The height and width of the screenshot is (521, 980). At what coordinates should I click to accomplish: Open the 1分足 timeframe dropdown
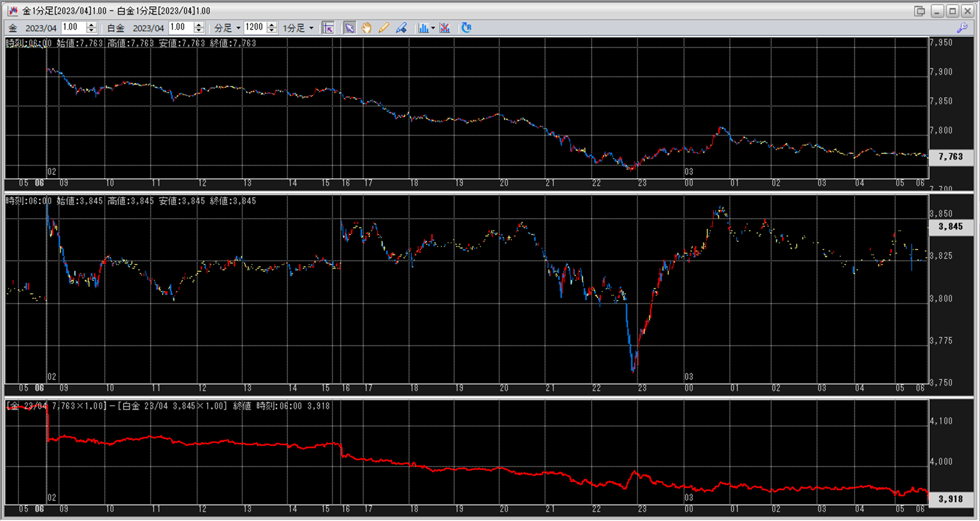311,28
